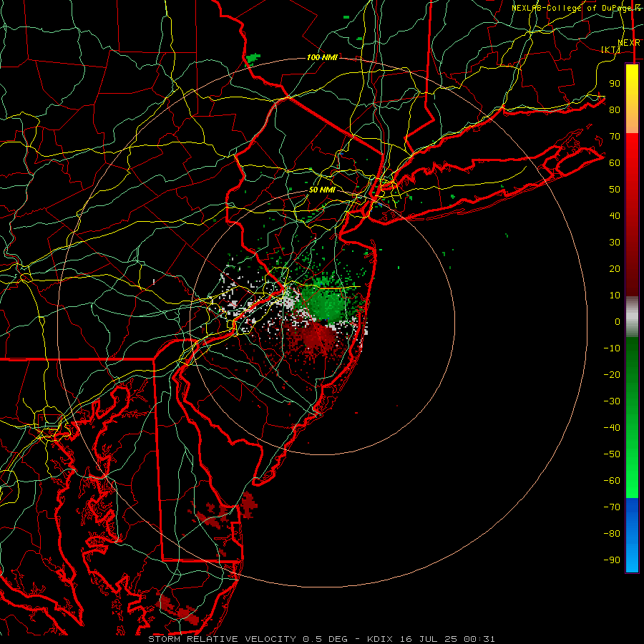Click the -40 value on the scale
Viewport: 644px width, 644px height.
(x=612, y=428)
